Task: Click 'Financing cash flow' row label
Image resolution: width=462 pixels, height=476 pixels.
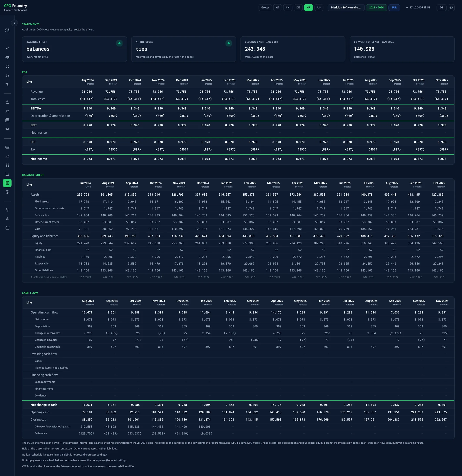Action: [44, 375]
